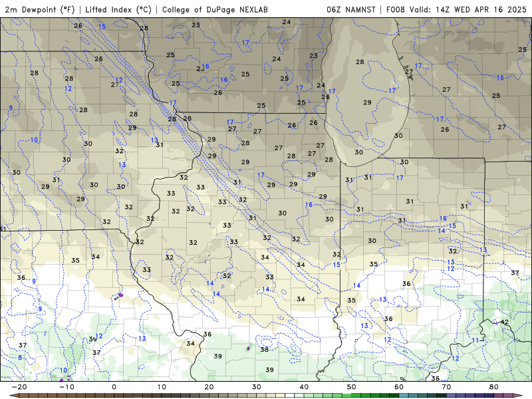Click the 0 label on the color scale
The width and height of the screenshot is (532, 399).
[114, 387]
